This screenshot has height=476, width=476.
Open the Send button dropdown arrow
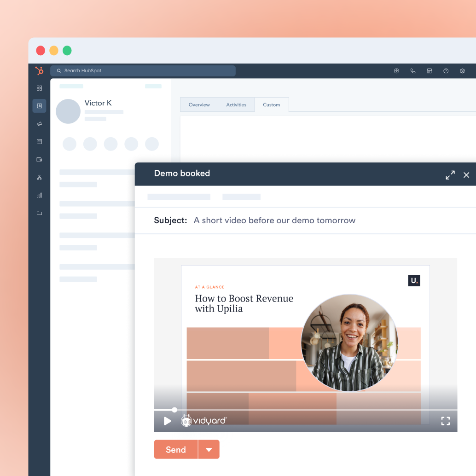pos(209,449)
